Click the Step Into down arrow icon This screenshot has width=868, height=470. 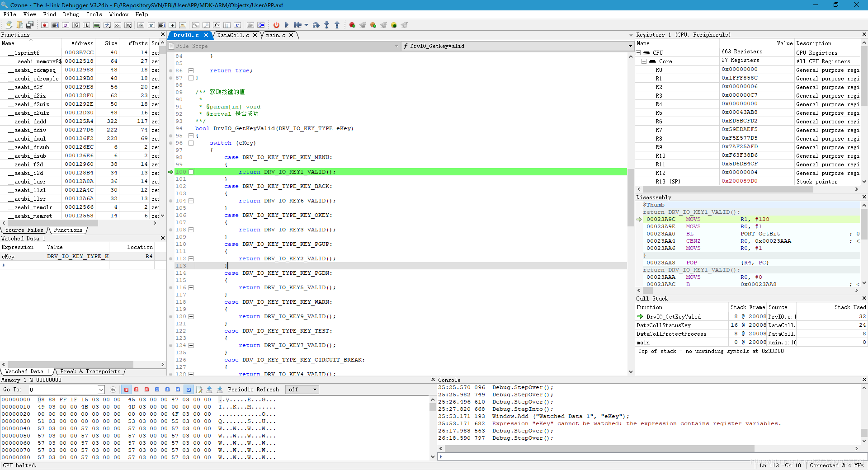(326, 25)
